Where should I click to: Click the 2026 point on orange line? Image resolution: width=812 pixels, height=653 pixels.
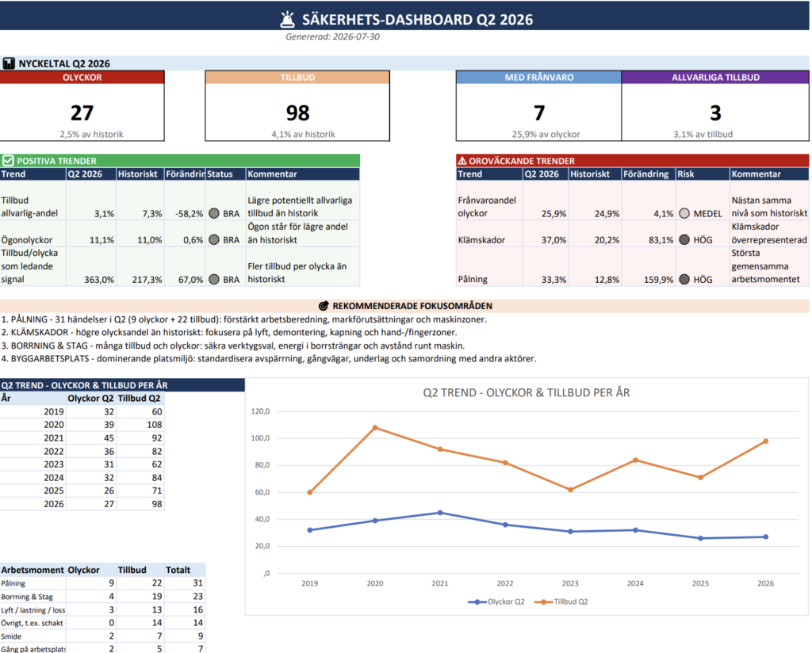[x=765, y=441]
